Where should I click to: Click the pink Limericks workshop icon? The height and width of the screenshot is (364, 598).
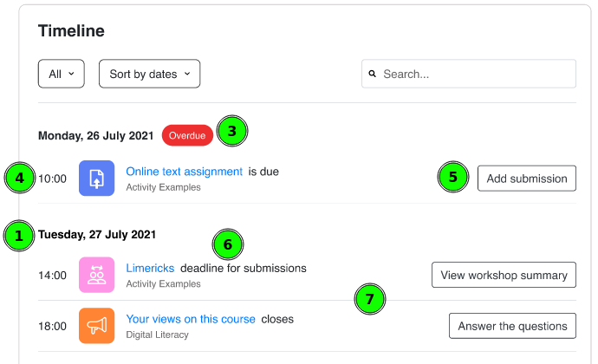pyautogui.click(x=96, y=275)
